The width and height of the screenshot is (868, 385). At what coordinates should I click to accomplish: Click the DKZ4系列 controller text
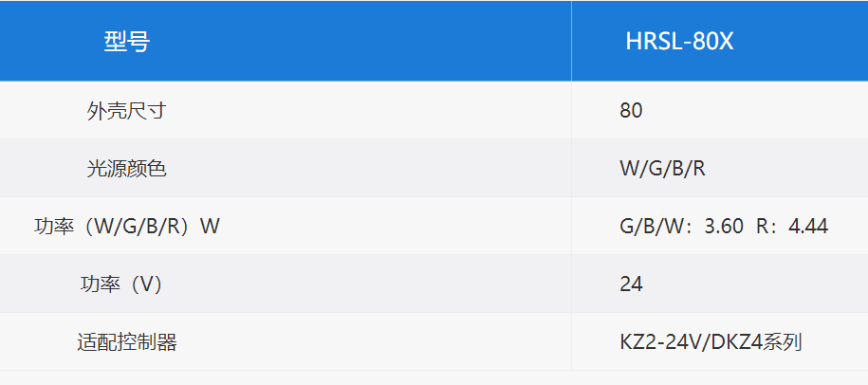click(754, 342)
